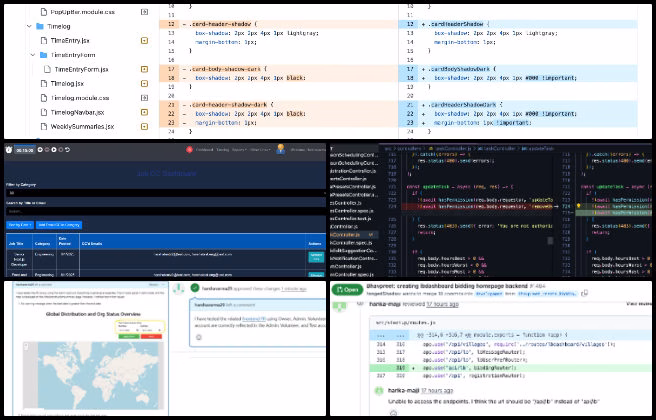The height and width of the screenshot is (420, 656).
Task: Open the Reports dropdown in navbar
Action: pos(239,150)
